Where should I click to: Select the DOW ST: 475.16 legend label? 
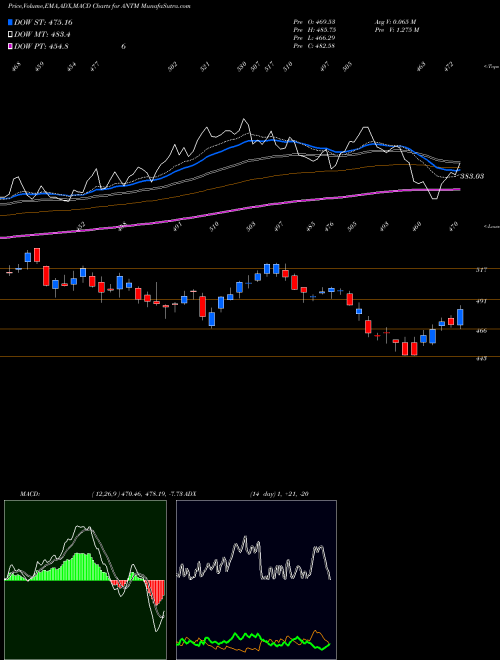(43, 22)
